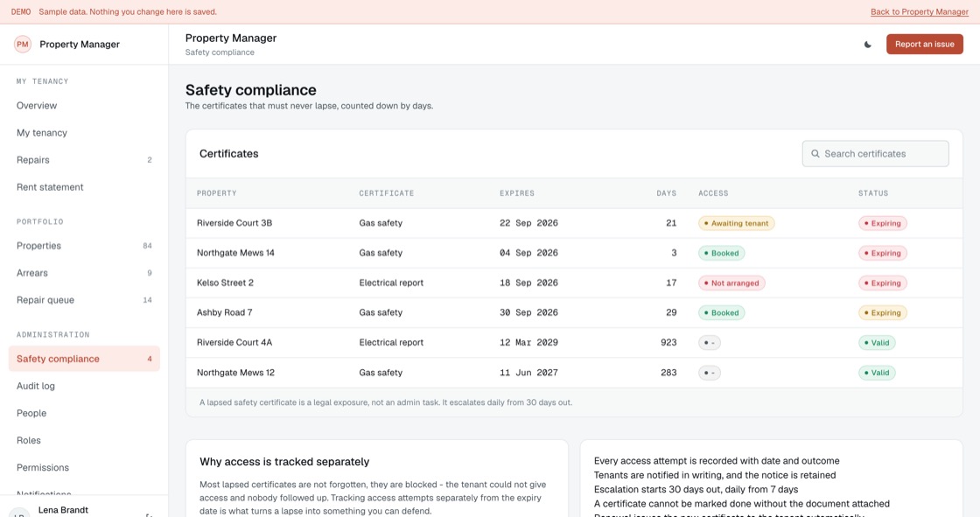Click Electrical report for Kelso Street 2
The height and width of the screenshot is (517, 980).
(391, 283)
